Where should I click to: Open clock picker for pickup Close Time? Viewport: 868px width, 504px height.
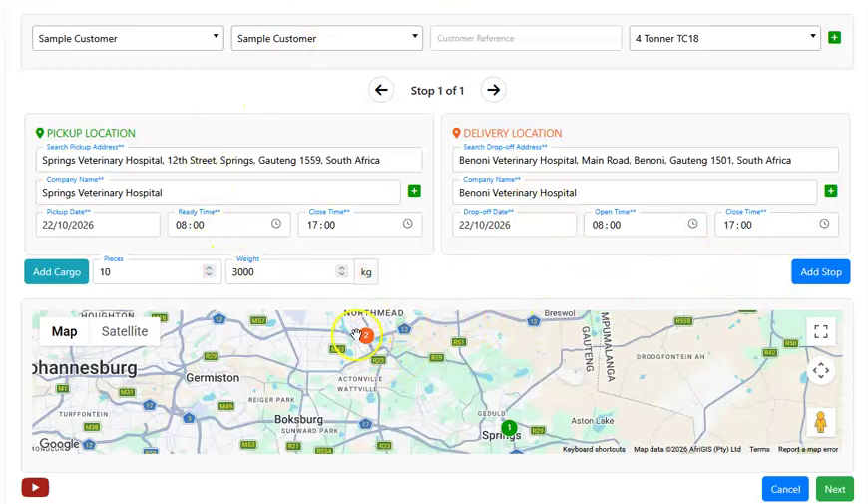[407, 224]
